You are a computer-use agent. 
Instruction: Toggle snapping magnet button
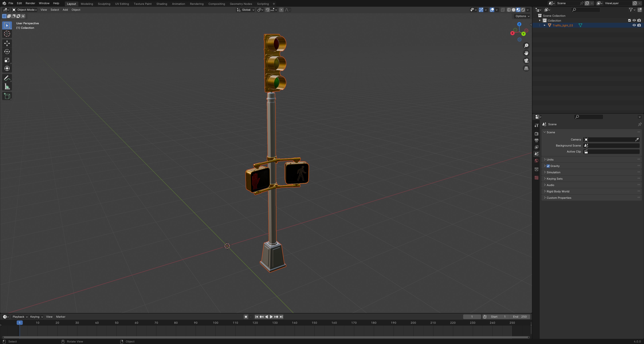click(x=267, y=10)
